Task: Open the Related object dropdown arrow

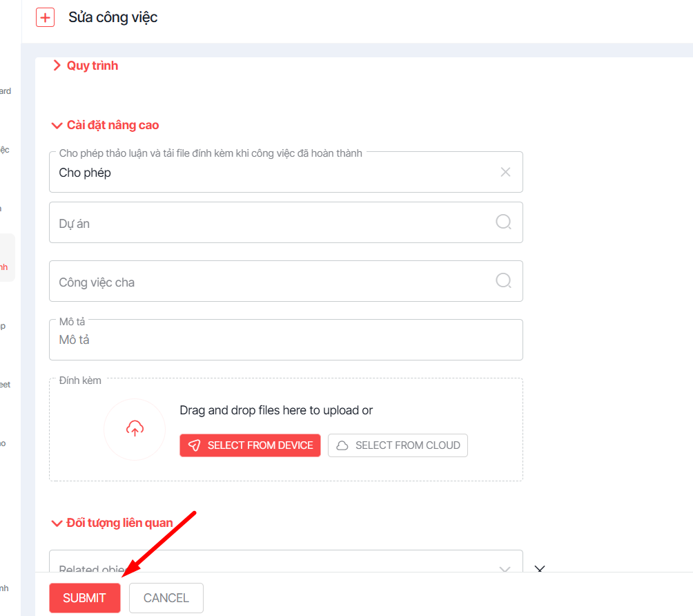Action: pos(505,569)
